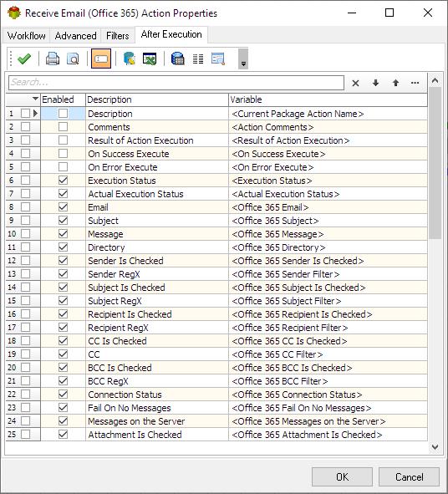This screenshot has width=448, height=494.
Task: Open toolbar overflow dropdown arrow
Action: coord(243,59)
